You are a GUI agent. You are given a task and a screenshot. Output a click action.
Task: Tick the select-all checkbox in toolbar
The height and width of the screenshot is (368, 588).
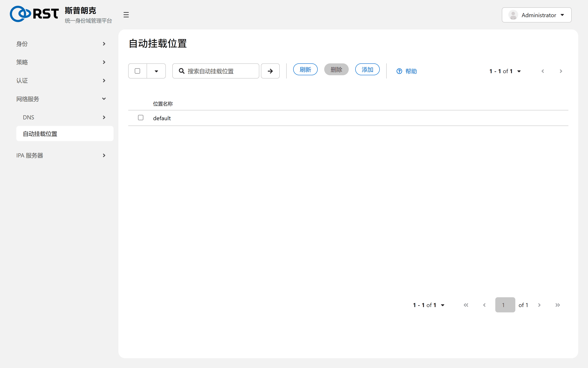pos(137,71)
